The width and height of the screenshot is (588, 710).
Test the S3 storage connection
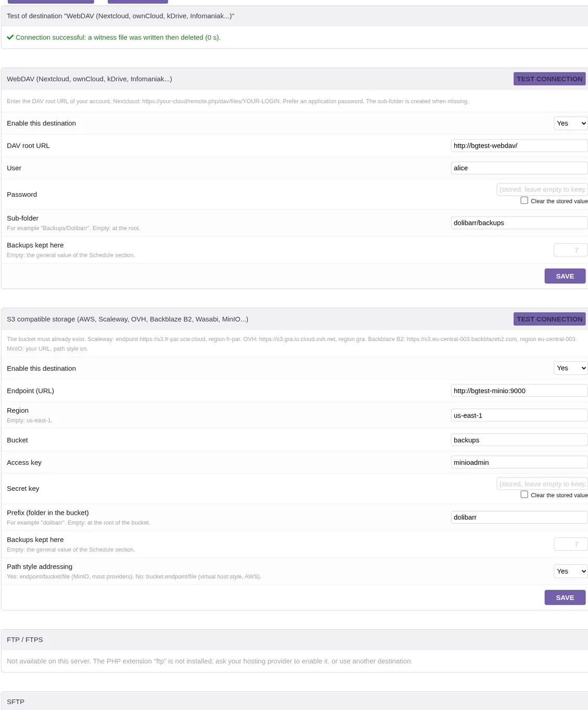point(549,319)
